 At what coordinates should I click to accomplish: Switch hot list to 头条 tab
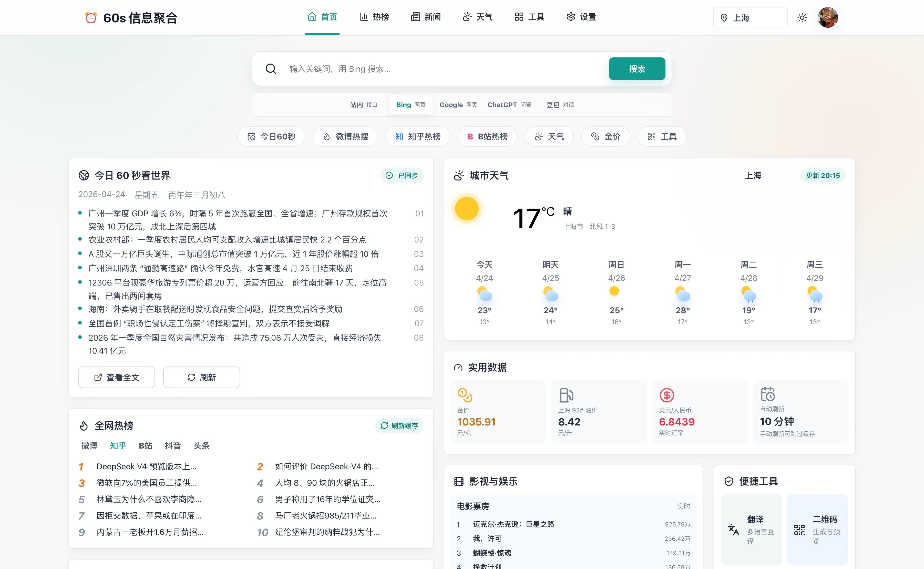(201, 445)
